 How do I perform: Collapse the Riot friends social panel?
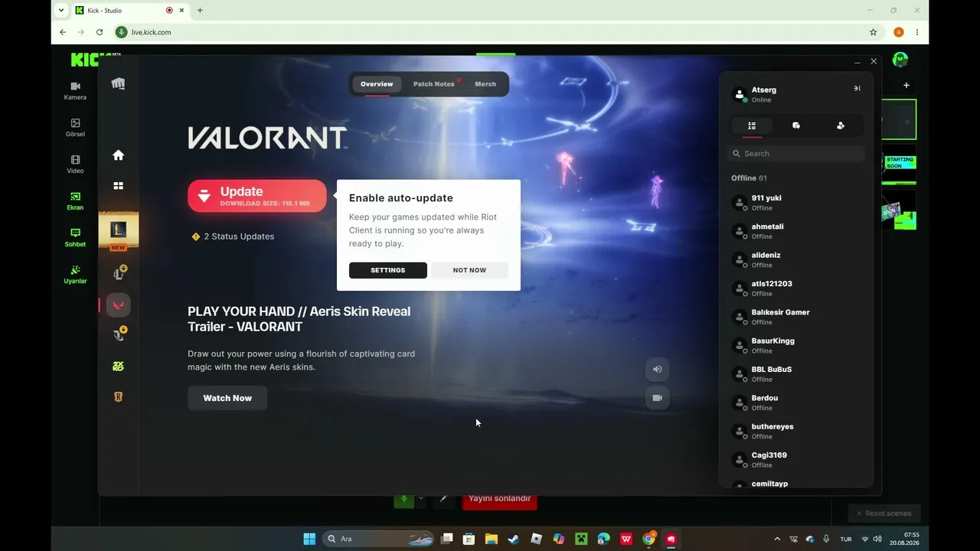pos(857,88)
